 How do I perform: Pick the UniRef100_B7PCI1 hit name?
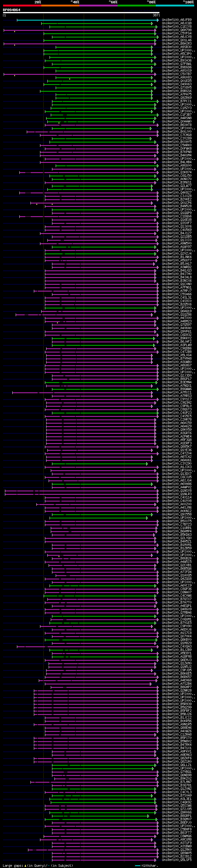177,101
